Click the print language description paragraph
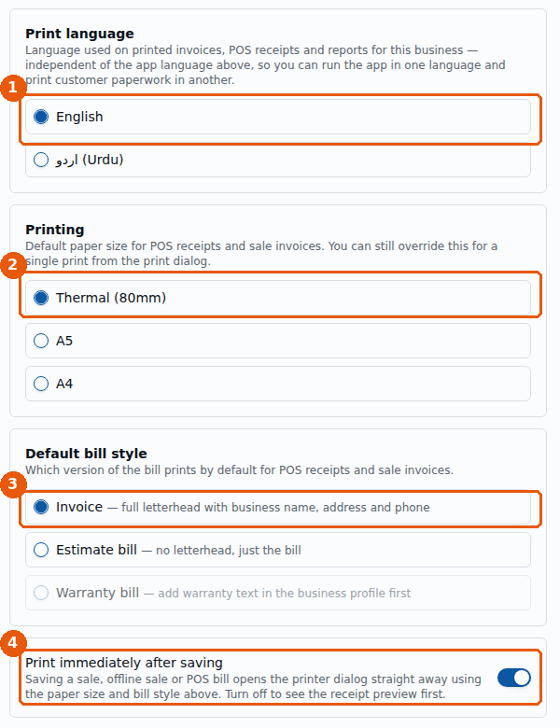This screenshot has height=728, width=560. tap(265, 65)
